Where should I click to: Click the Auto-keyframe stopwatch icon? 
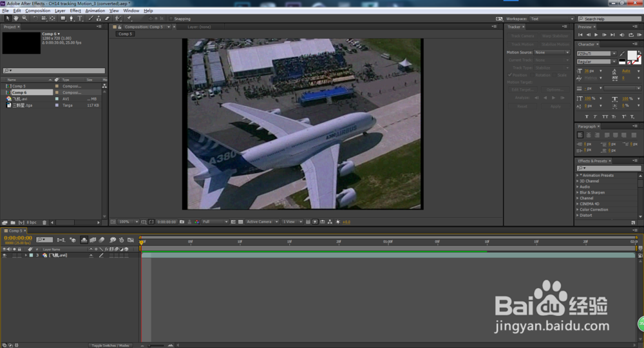[122, 240]
